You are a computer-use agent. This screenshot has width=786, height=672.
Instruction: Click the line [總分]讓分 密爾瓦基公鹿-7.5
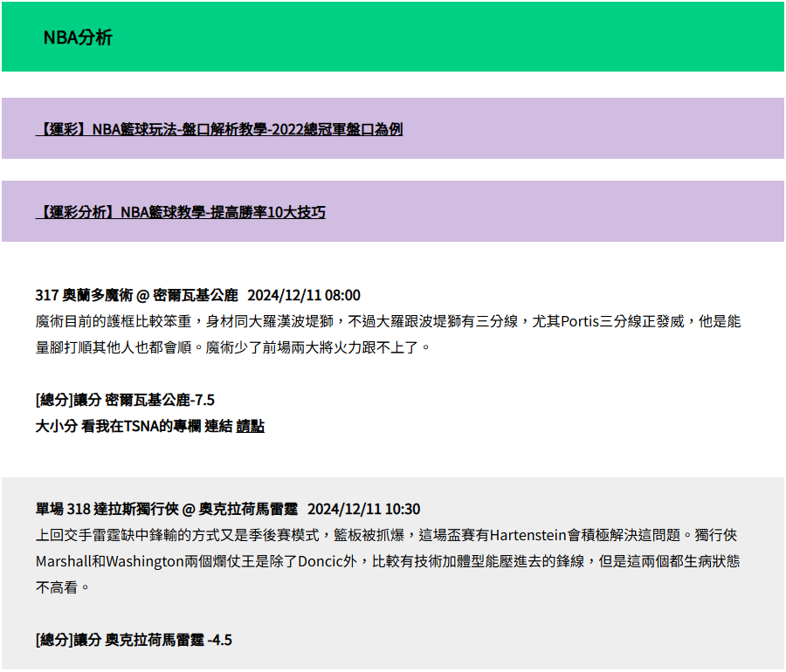[x=125, y=400]
